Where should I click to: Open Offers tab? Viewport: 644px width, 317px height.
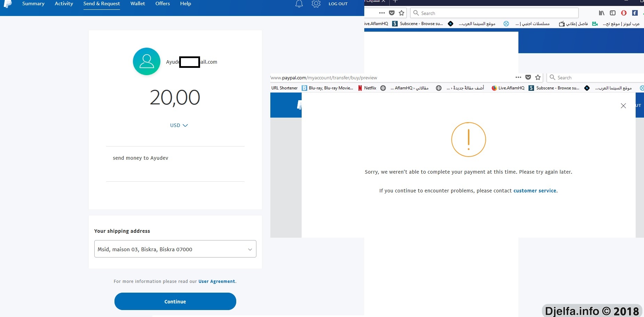pos(162,3)
